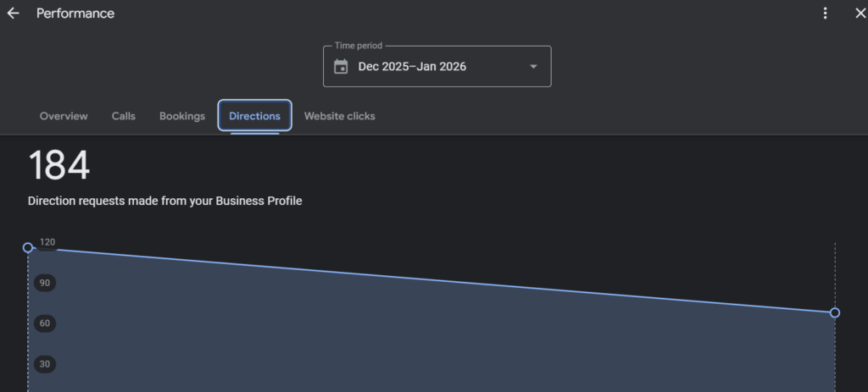
Task: Click the back arrow beside Performance
Action: tap(13, 14)
